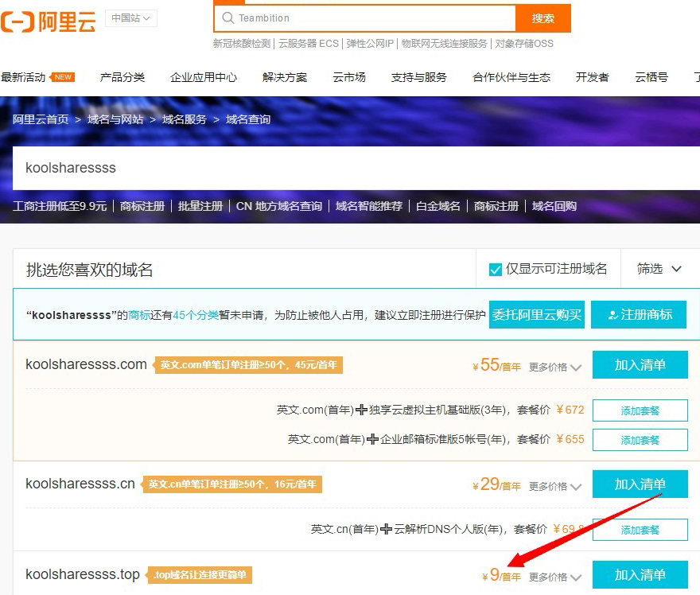Open 批量注册 link
The image size is (700, 595).
200,206
